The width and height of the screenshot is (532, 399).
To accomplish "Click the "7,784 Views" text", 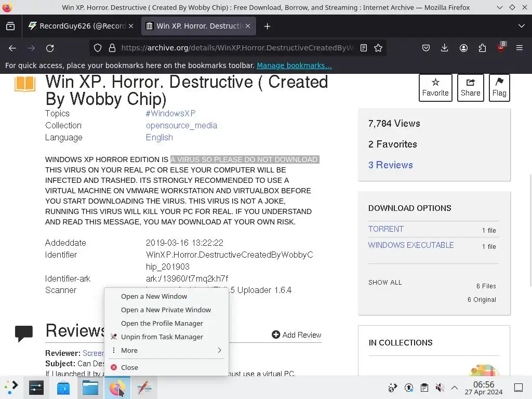I will click(394, 124).
